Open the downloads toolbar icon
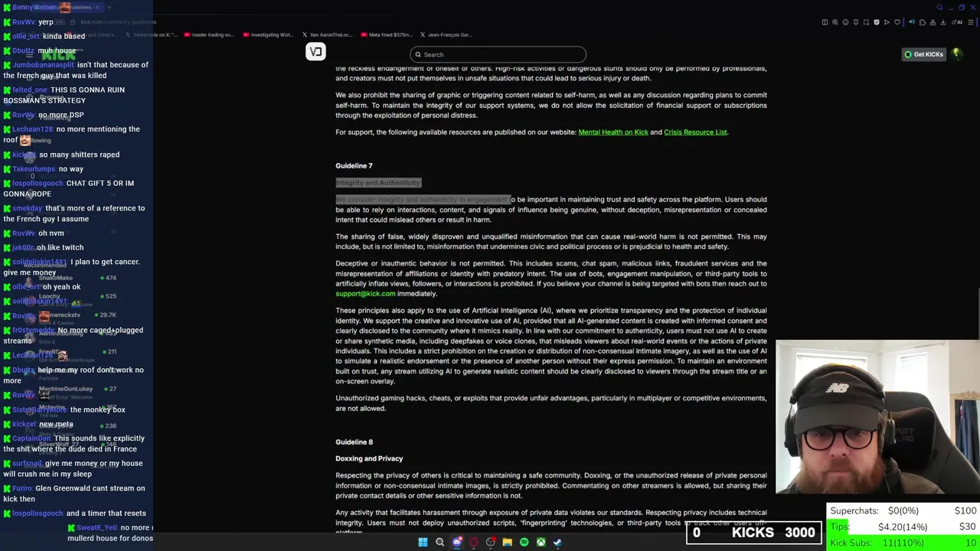Viewport: 980px width, 551px height. 943,22
